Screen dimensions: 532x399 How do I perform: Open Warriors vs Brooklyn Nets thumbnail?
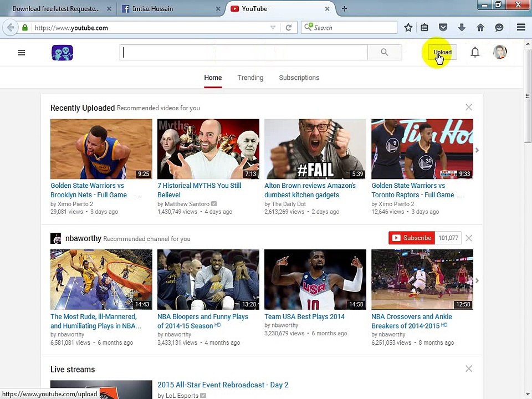(101, 149)
